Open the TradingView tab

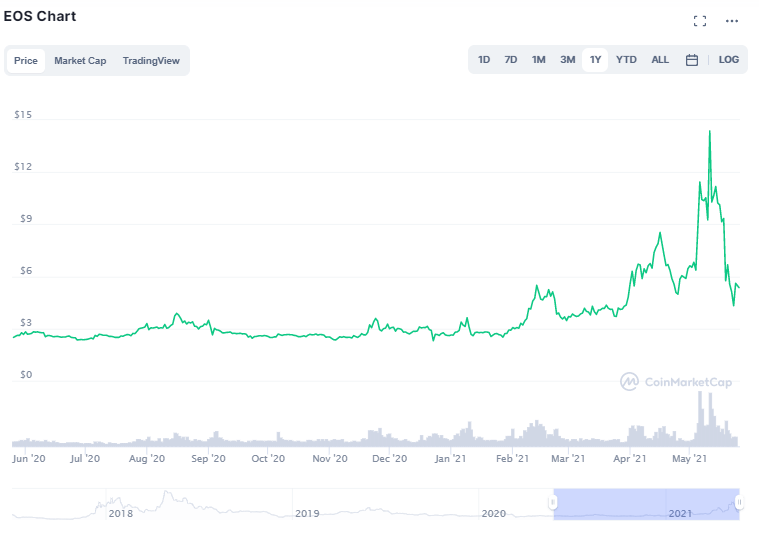pyautogui.click(x=151, y=61)
